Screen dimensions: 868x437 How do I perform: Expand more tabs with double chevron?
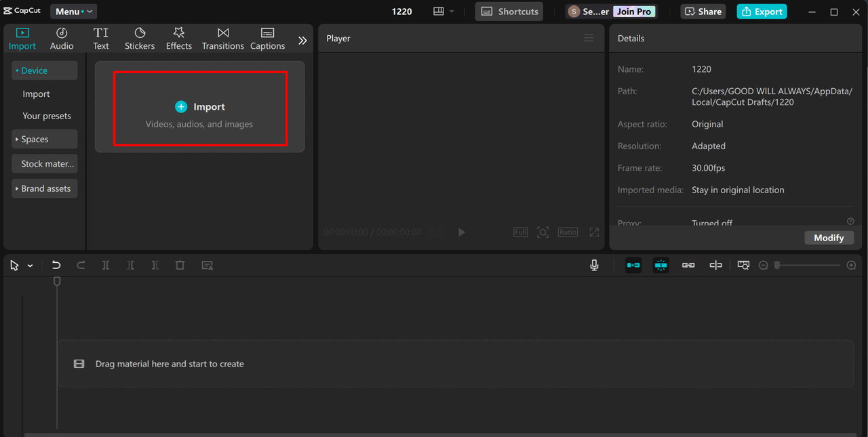302,41
